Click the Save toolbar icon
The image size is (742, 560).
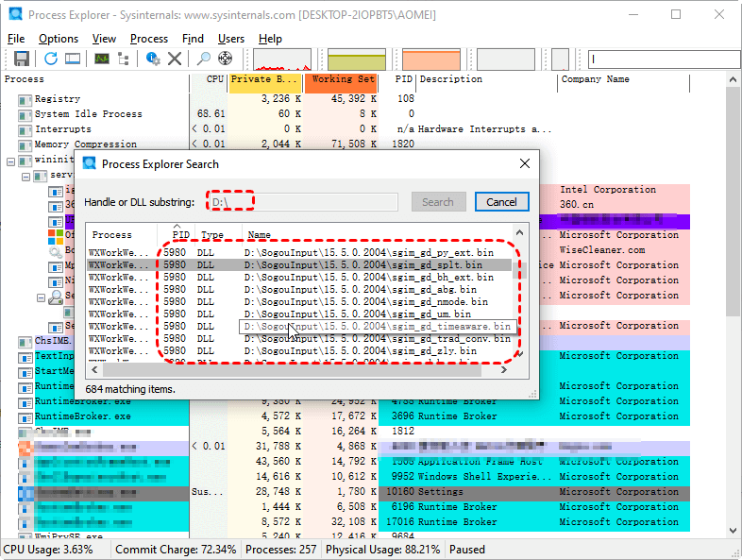(x=22, y=59)
